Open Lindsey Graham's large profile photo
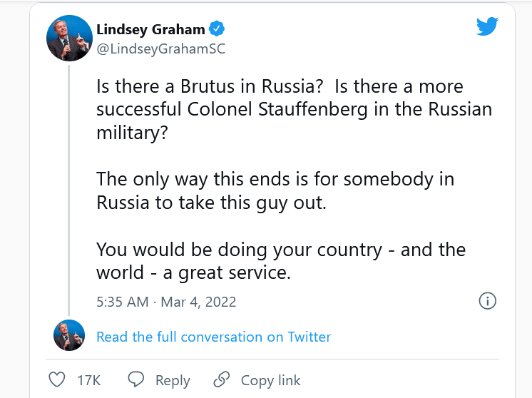The height and width of the screenshot is (398, 532). pos(68,39)
